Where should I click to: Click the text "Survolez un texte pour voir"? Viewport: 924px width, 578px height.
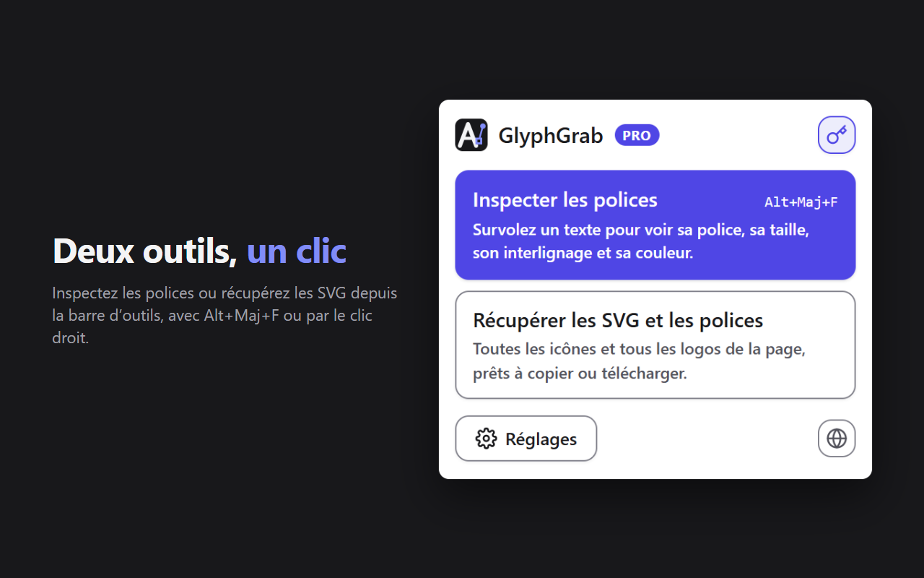tap(641, 242)
